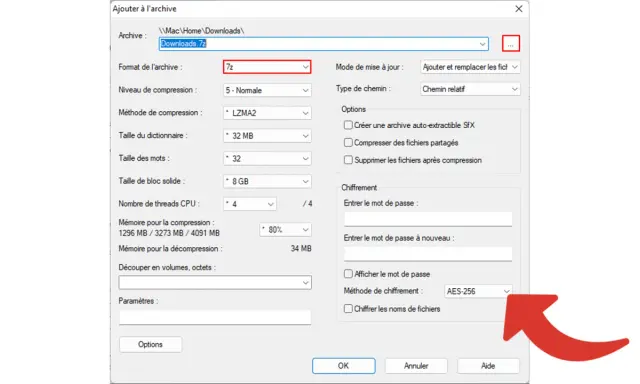Click the browse "..." button next to archive name
This screenshot has height=384, width=640.
511,44
